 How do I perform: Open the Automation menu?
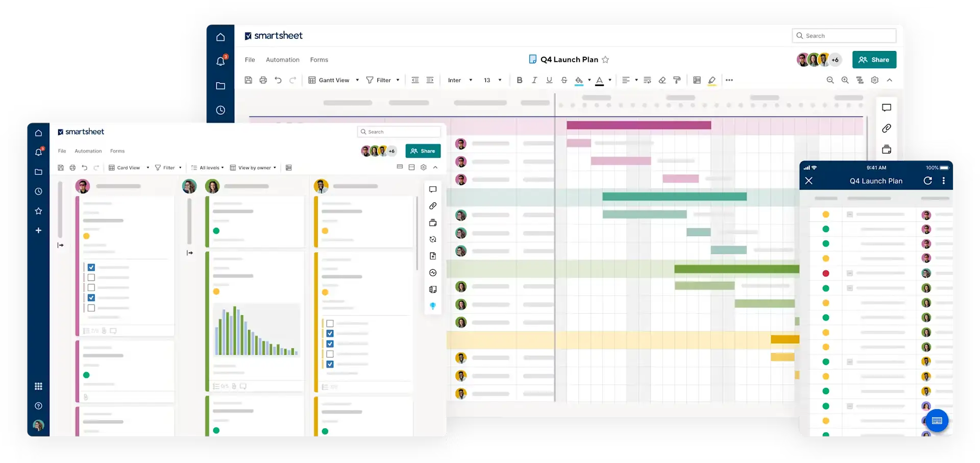coord(282,60)
